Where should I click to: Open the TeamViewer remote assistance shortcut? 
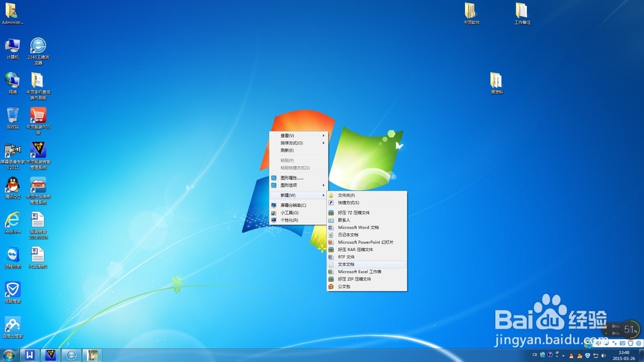click(x=13, y=258)
